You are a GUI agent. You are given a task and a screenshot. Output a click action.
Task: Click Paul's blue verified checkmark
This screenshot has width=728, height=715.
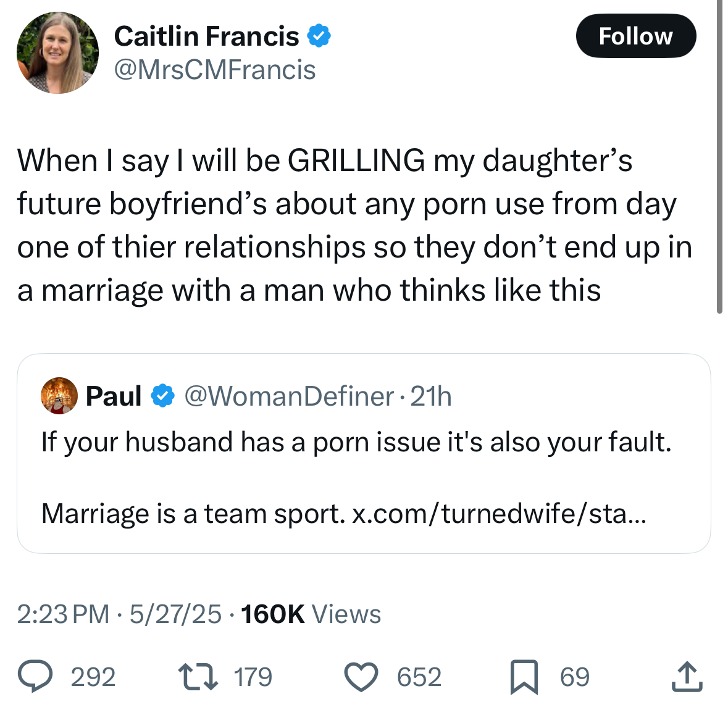point(162,396)
